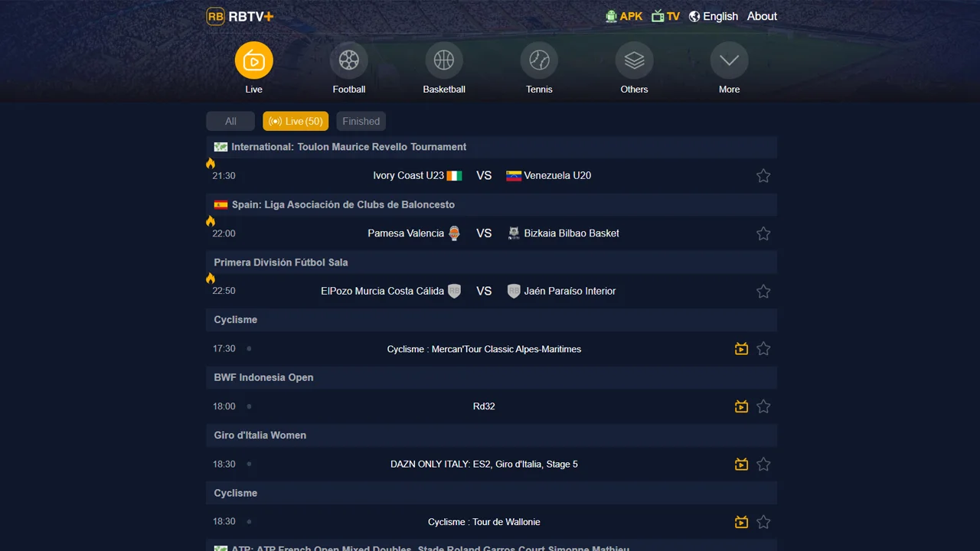The width and height of the screenshot is (980, 551).
Task: Open the Giro d'Italia Women header
Action: (x=492, y=435)
